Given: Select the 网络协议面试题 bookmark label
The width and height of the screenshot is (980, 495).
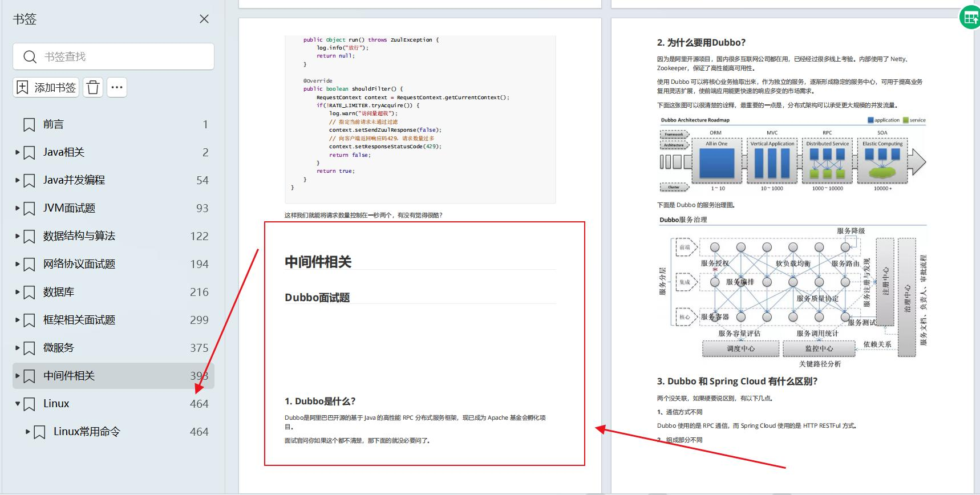Looking at the screenshot, I should [79, 264].
